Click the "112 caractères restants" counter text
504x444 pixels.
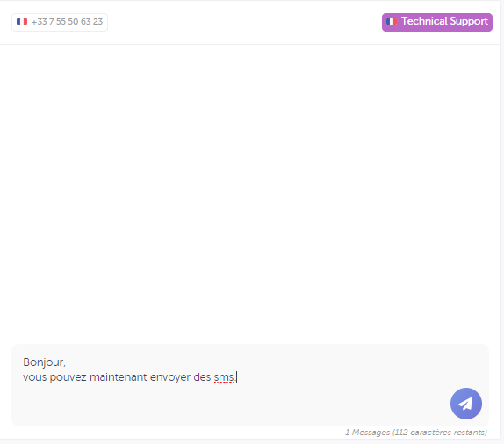[440, 433]
